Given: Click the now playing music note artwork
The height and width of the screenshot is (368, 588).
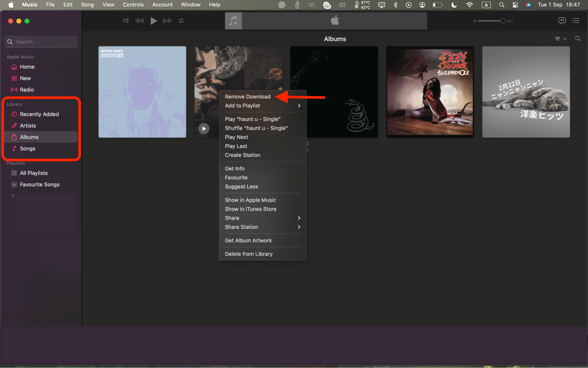Looking at the screenshot, I should [233, 21].
